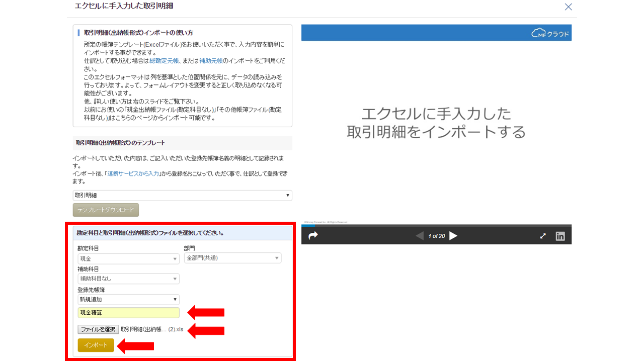Click ファイルを選択 button

[98, 329]
